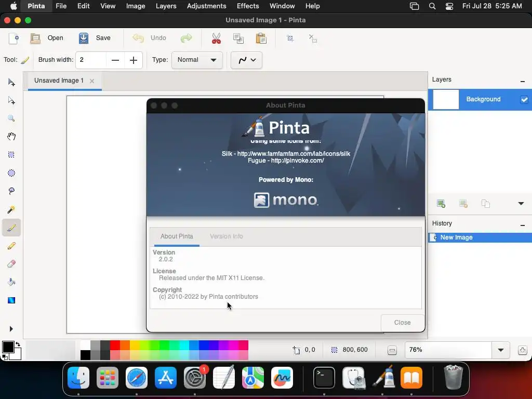The image size is (532, 399).
Task: Select the Paint Bucket tool
Action: (11, 282)
